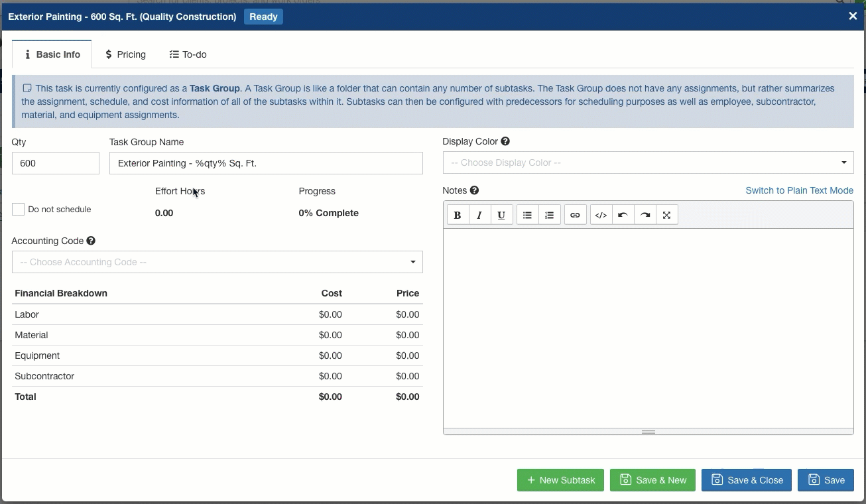Click the Save & Close button
Image resolution: width=866 pixels, height=504 pixels.
pos(746,480)
